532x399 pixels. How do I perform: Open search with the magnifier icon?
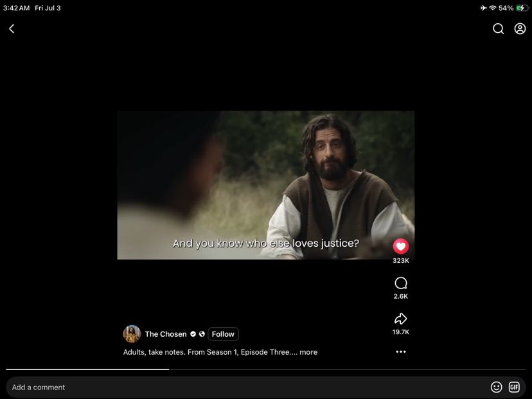coord(498,29)
